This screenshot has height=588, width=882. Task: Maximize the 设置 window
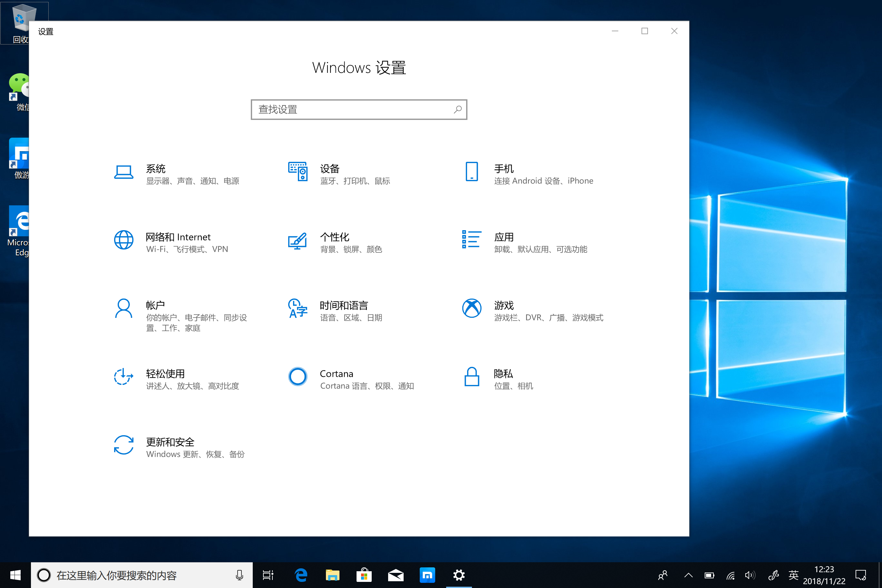(x=645, y=31)
